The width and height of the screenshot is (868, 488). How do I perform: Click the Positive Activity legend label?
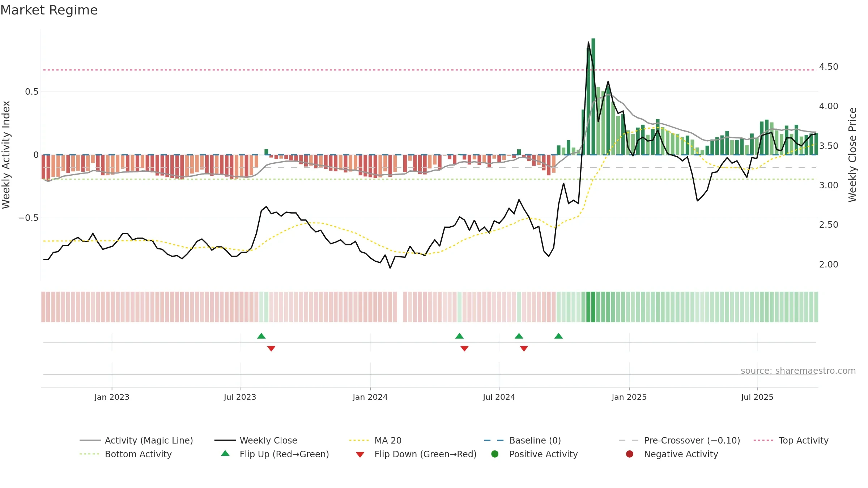pyautogui.click(x=543, y=454)
